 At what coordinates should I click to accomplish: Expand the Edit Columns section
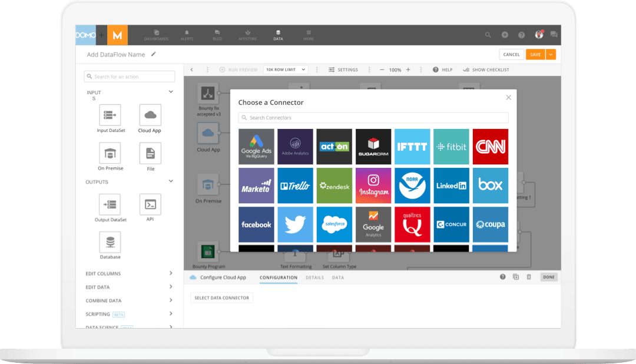[130, 273]
